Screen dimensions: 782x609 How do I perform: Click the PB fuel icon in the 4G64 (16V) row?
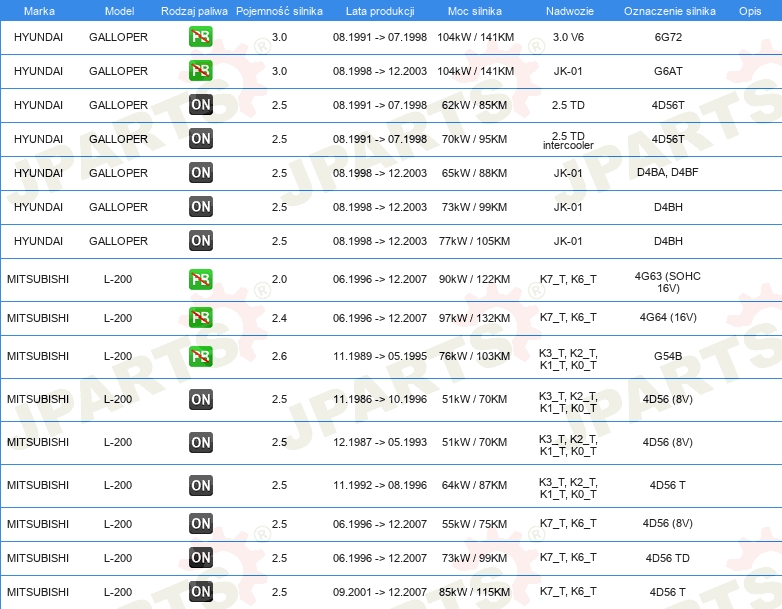(x=200, y=318)
